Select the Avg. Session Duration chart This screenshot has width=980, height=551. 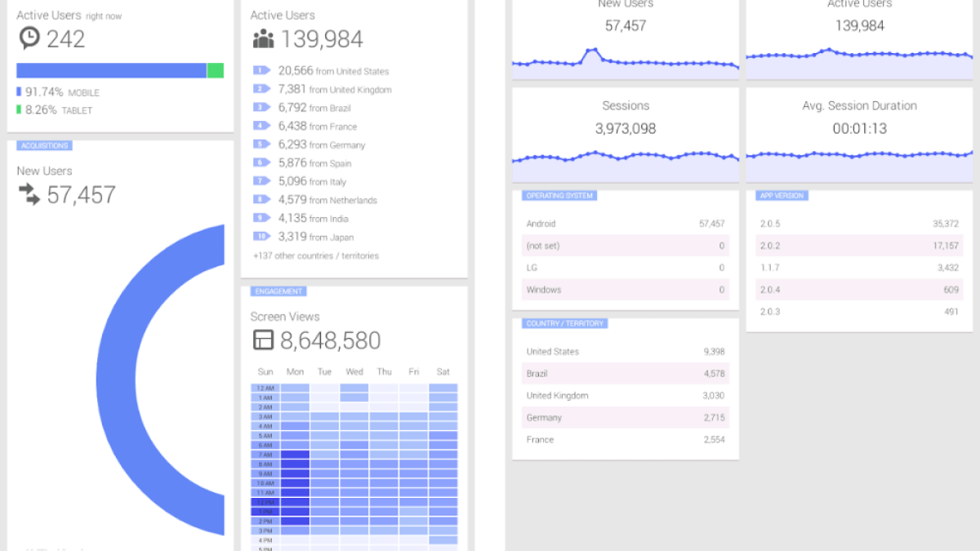(x=859, y=155)
